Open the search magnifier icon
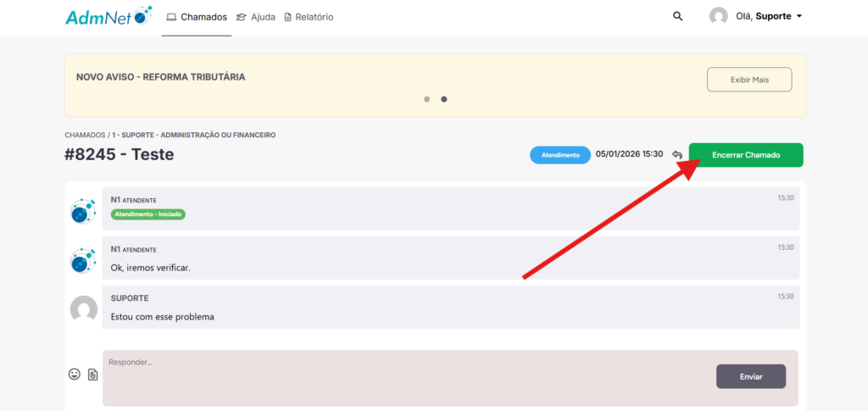 677,16
